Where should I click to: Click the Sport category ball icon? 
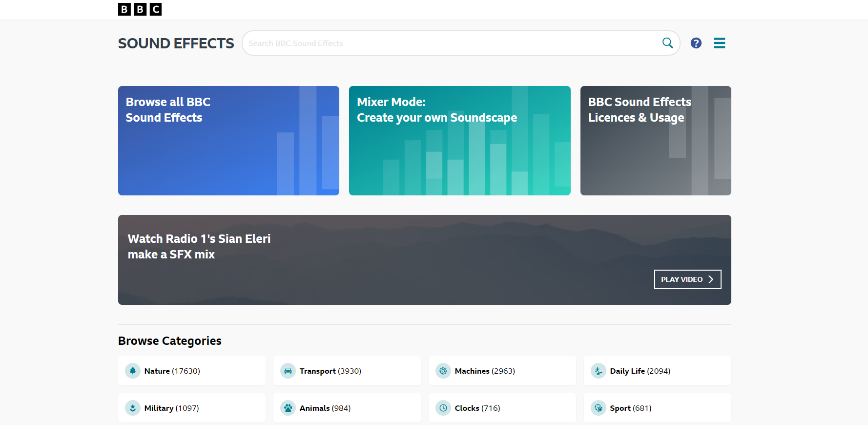click(x=599, y=408)
